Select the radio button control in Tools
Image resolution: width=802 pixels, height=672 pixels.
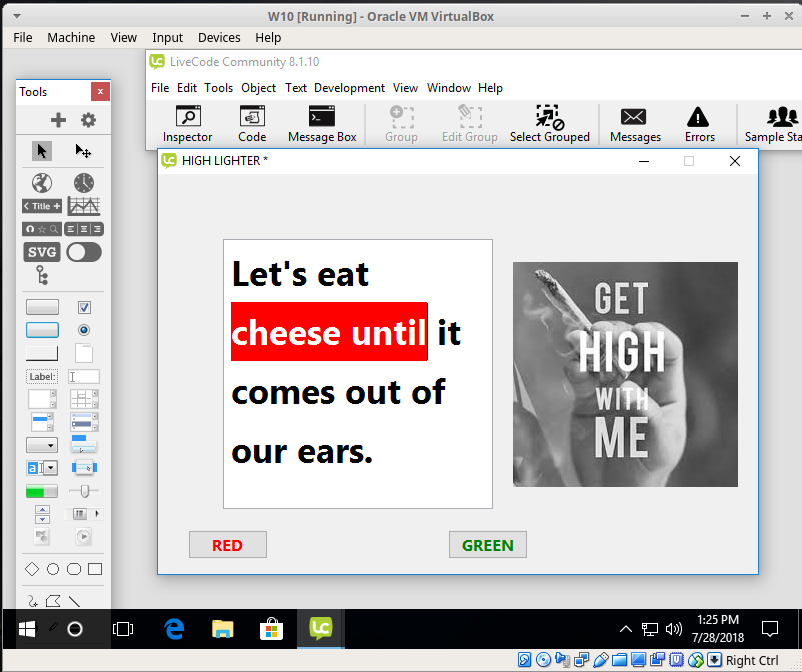pyautogui.click(x=84, y=330)
